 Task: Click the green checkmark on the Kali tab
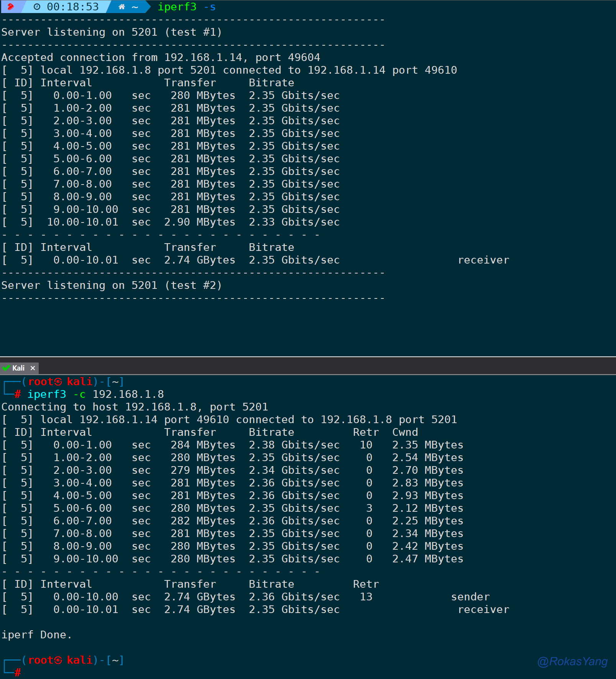tap(6, 368)
